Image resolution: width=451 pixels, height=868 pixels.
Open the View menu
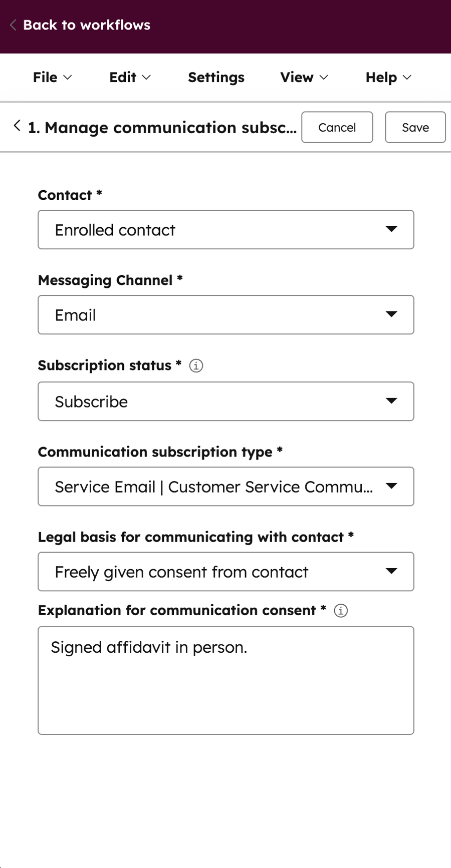(304, 77)
